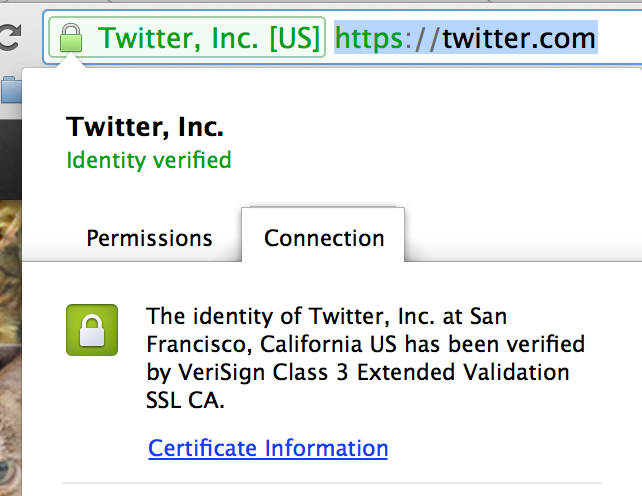Click "twitter.com" in the address bar
642x496 pixels.
pos(519,39)
